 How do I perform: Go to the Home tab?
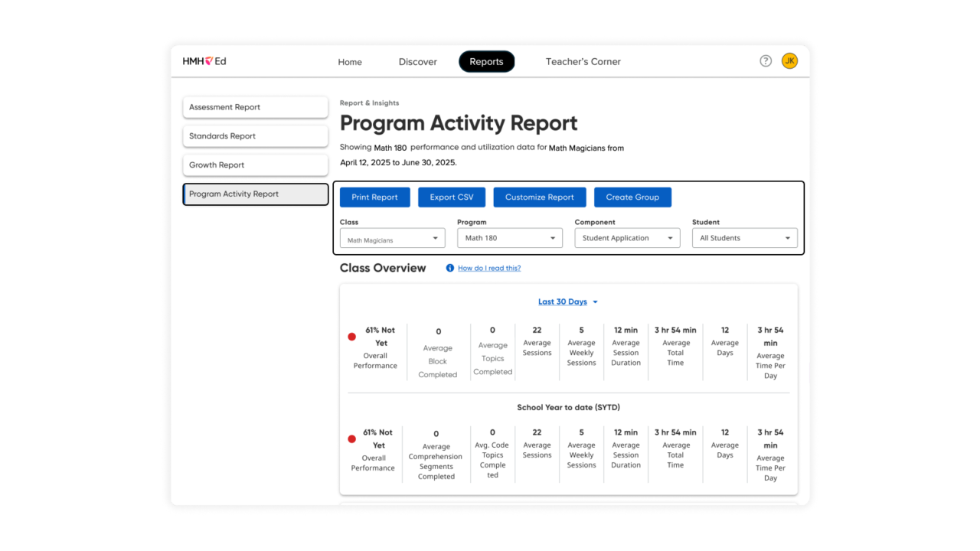[350, 62]
